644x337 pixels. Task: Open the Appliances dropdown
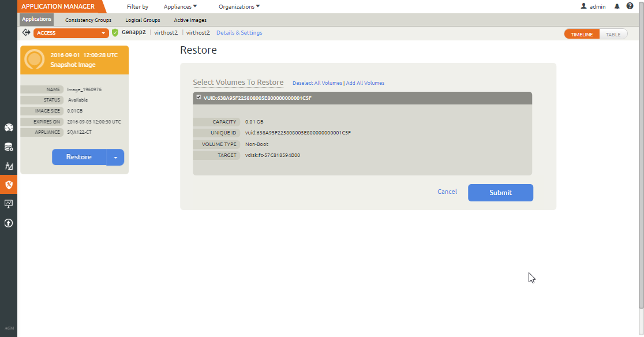point(181,6)
